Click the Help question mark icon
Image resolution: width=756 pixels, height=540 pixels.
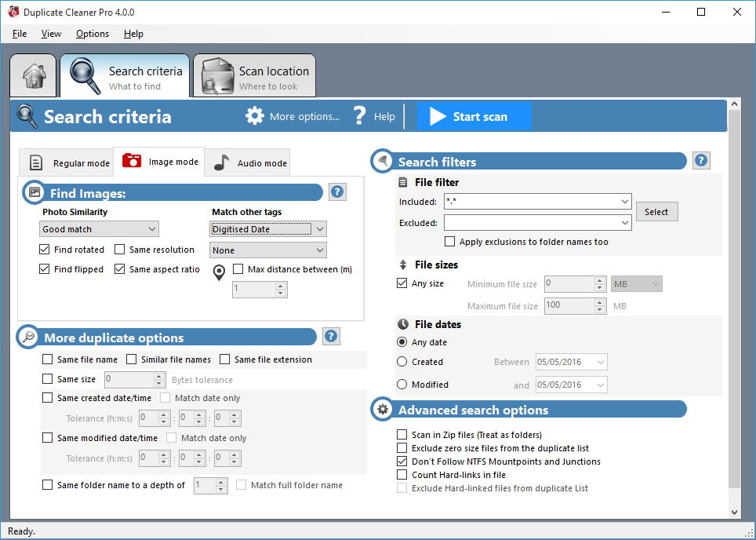pyautogui.click(x=359, y=115)
